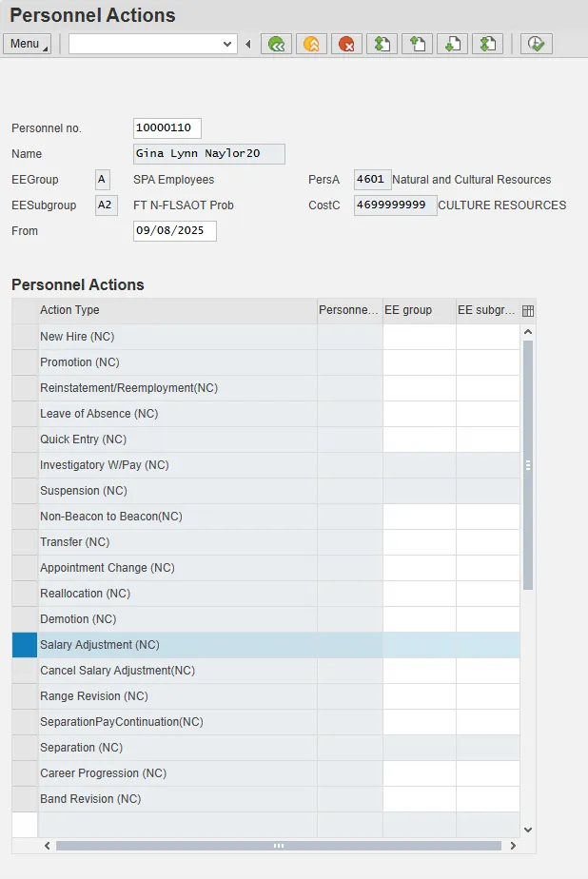Collapse the command field arrow
Screen dimensions: 588x879
[248, 44]
